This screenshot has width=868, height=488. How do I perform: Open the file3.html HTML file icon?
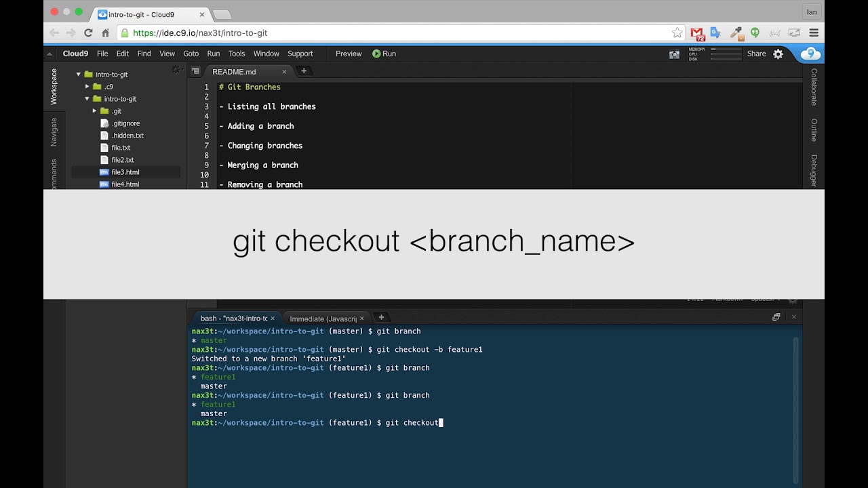104,172
